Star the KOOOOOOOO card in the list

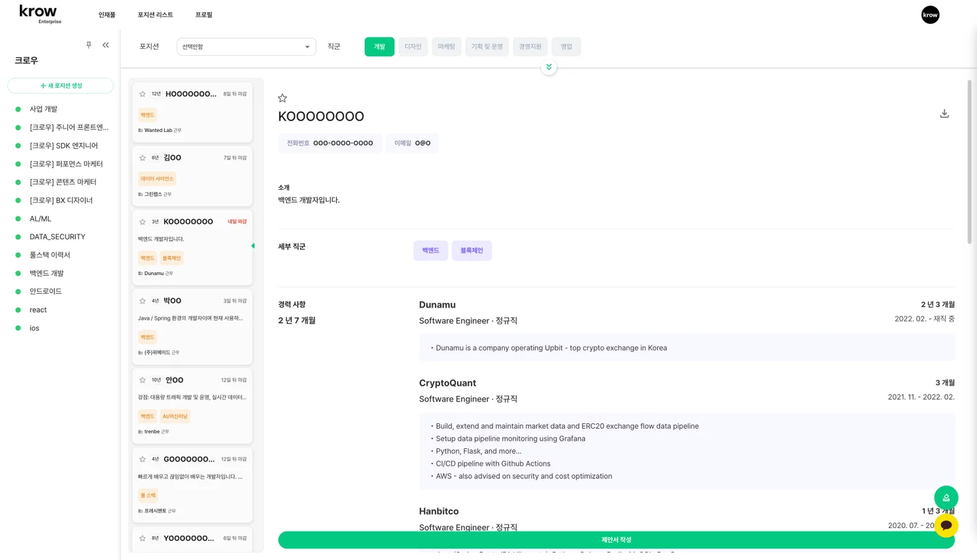click(142, 222)
